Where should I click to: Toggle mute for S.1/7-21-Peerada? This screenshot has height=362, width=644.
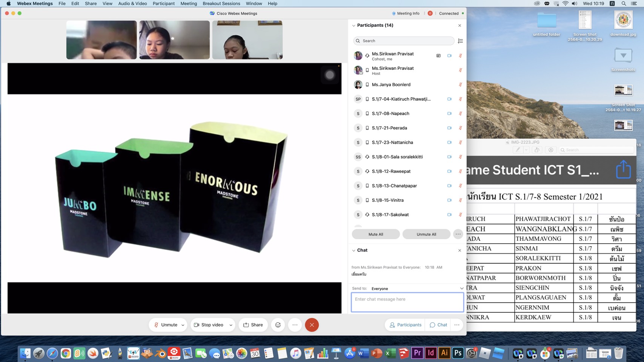point(460,128)
